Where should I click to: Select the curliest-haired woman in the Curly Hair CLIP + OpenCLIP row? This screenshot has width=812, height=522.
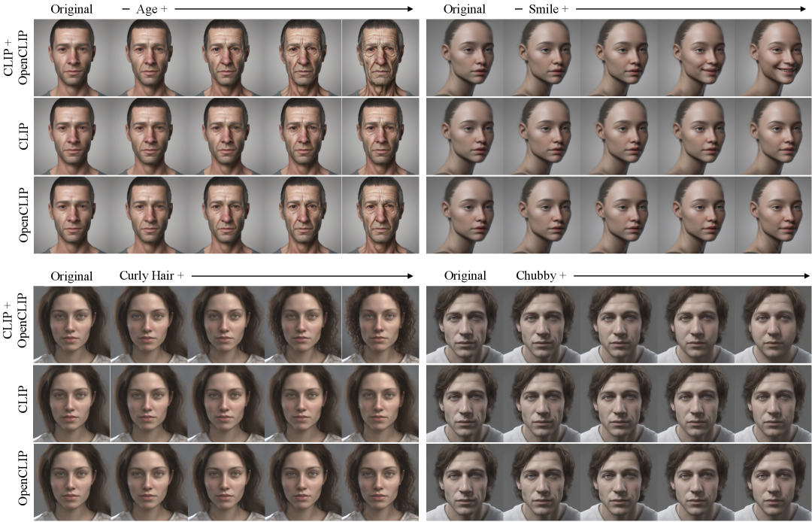click(380, 323)
